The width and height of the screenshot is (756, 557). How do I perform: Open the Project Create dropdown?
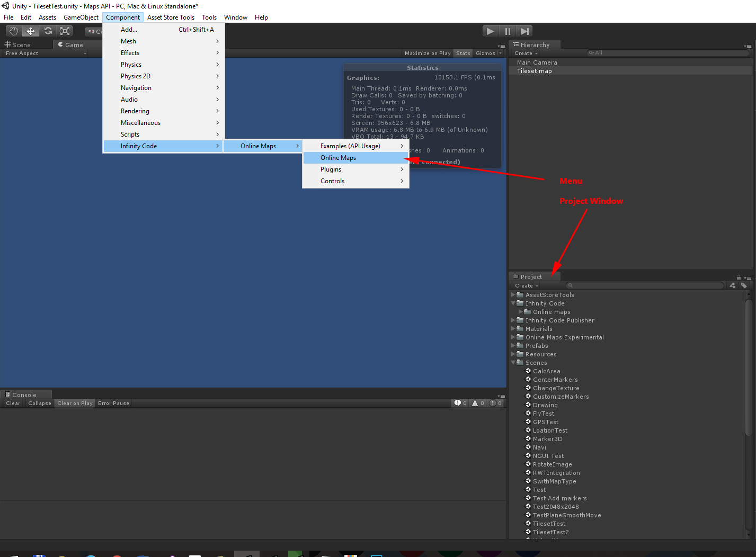click(527, 285)
